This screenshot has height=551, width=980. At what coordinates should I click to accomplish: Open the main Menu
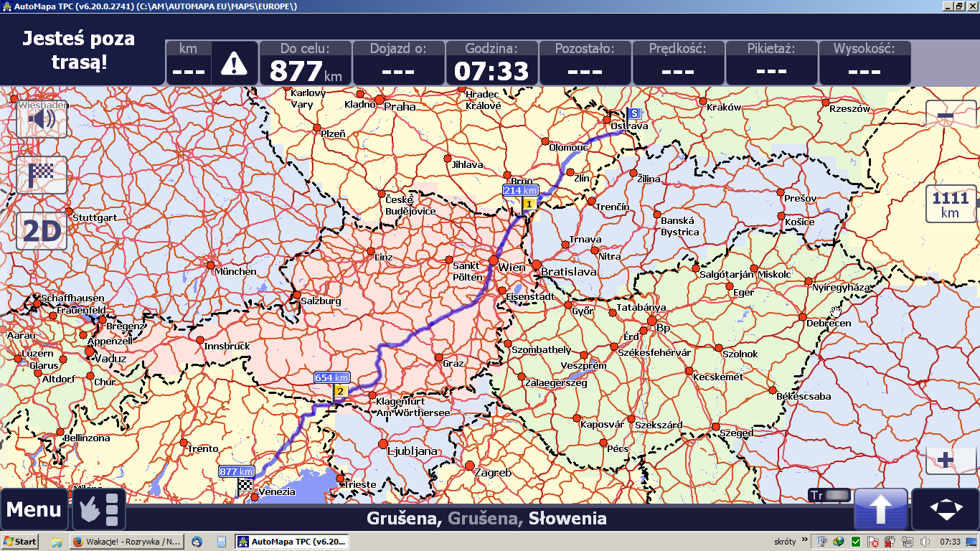coord(34,509)
